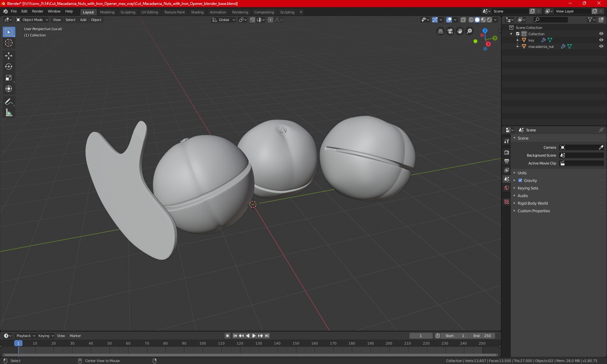
Task: Click the pan view hand icon
Action: pyautogui.click(x=460, y=31)
